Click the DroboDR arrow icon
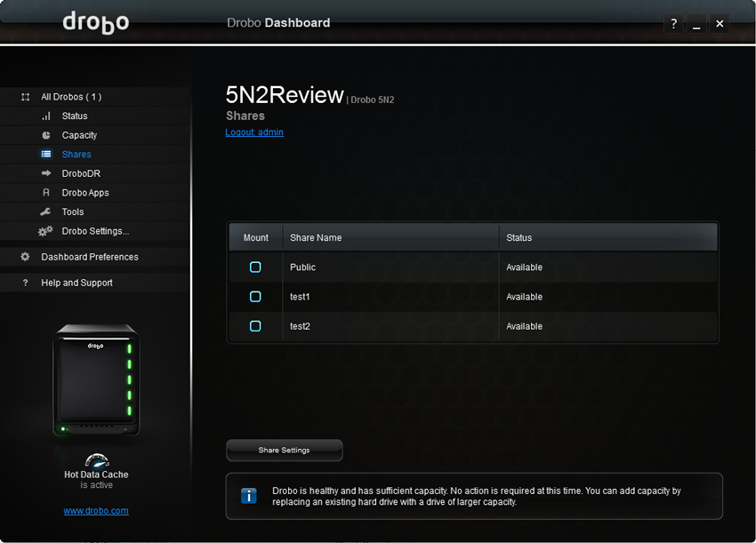This screenshot has width=756, height=543. coord(46,173)
